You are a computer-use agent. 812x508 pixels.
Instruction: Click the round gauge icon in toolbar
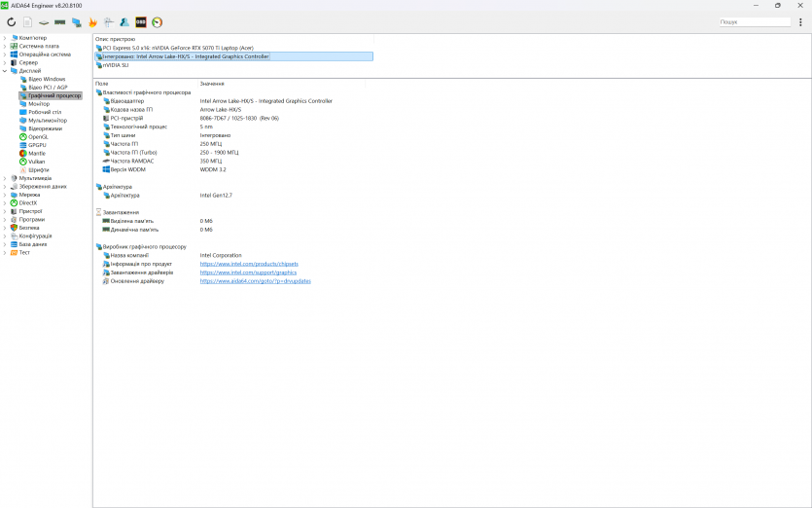click(157, 21)
